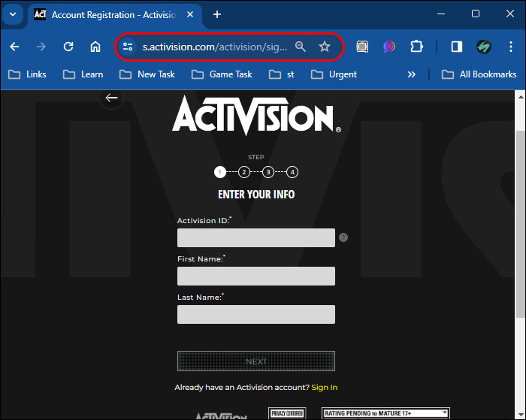Screen dimensions: 526x420
Task: Open the Extensions puzzle piece menu
Action: coord(416,47)
